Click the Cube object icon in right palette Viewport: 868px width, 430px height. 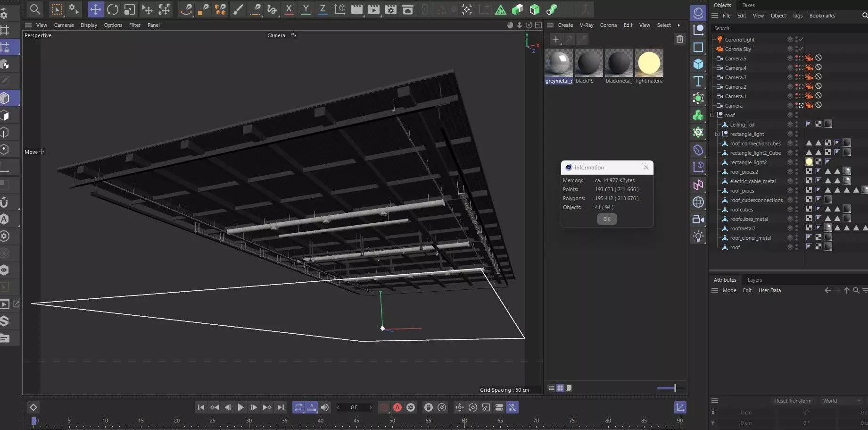(698, 64)
